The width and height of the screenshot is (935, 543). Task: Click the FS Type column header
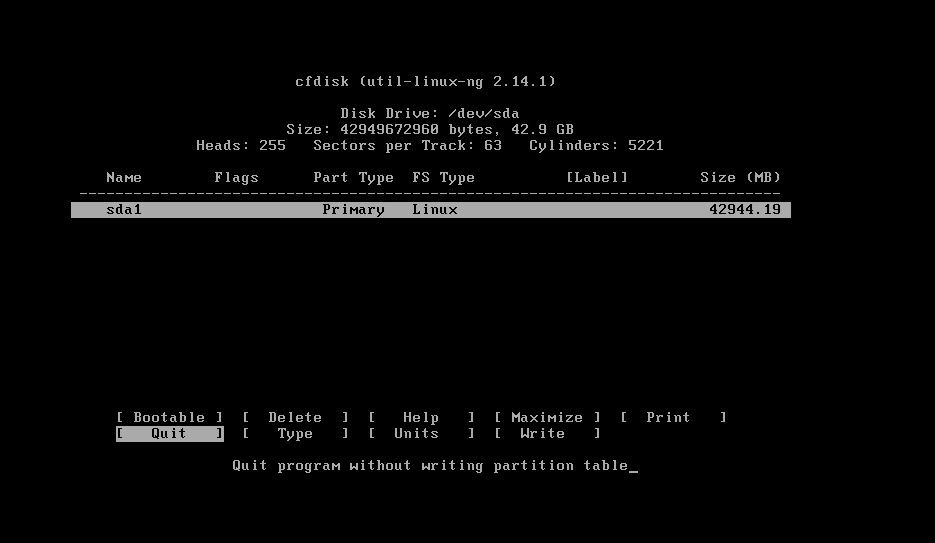(443, 178)
